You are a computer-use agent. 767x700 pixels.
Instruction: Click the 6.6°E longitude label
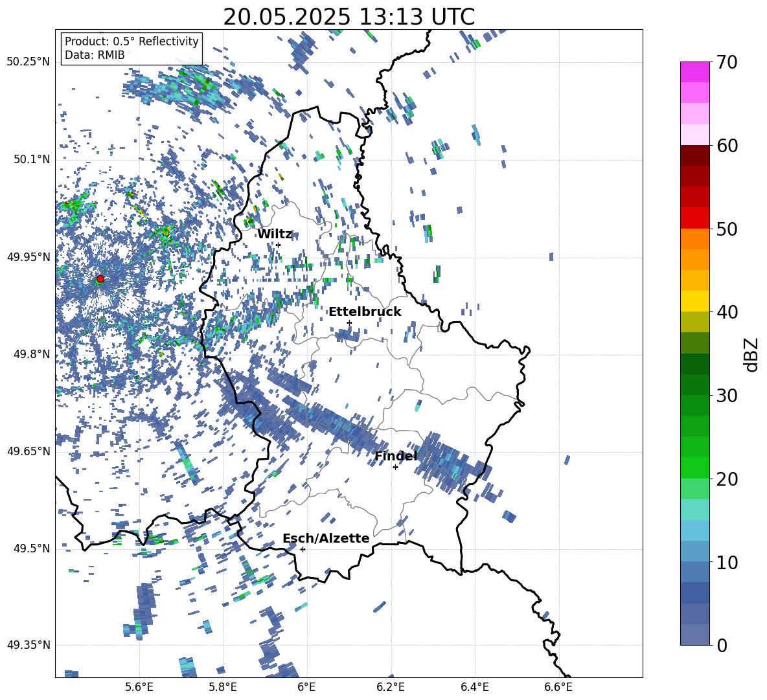pyautogui.click(x=558, y=687)
